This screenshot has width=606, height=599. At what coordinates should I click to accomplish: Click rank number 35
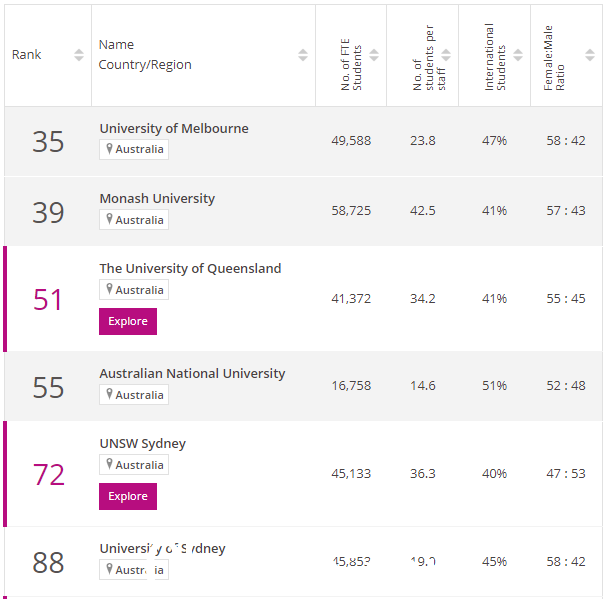tap(48, 142)
